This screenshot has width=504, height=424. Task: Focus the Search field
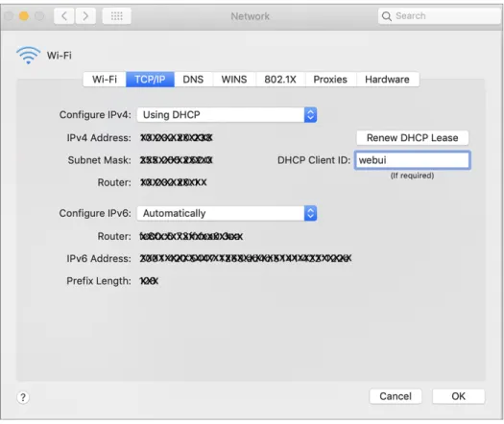441,15
